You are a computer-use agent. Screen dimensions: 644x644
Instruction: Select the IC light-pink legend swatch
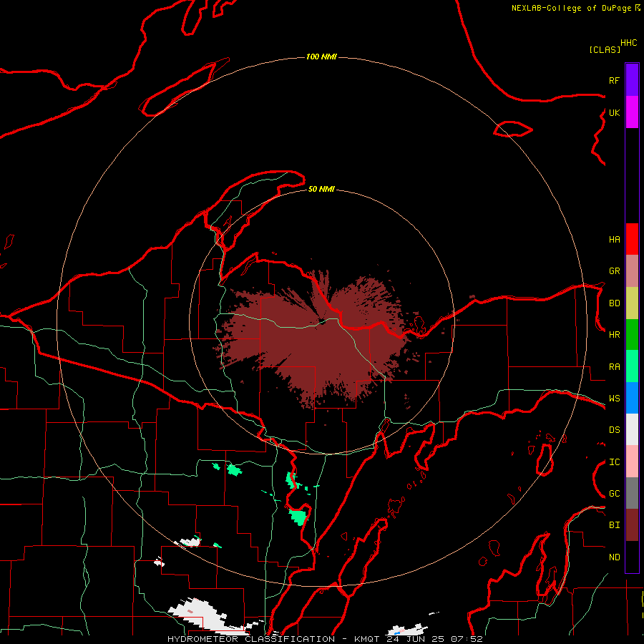[632, 462]
